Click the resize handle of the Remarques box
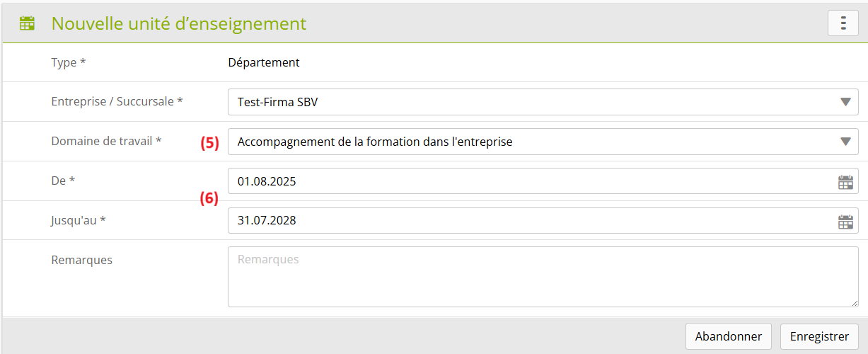868x354 pixels. coord(854,302)
